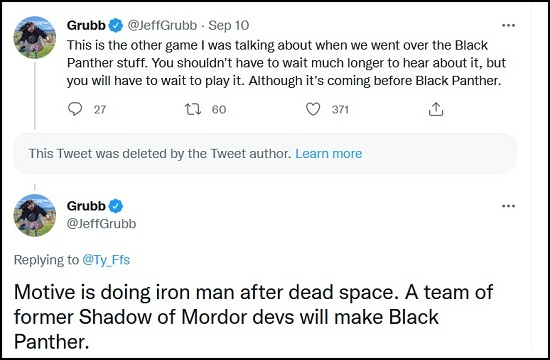Open bottom tweet's three-dot more menu

[508, 206]
